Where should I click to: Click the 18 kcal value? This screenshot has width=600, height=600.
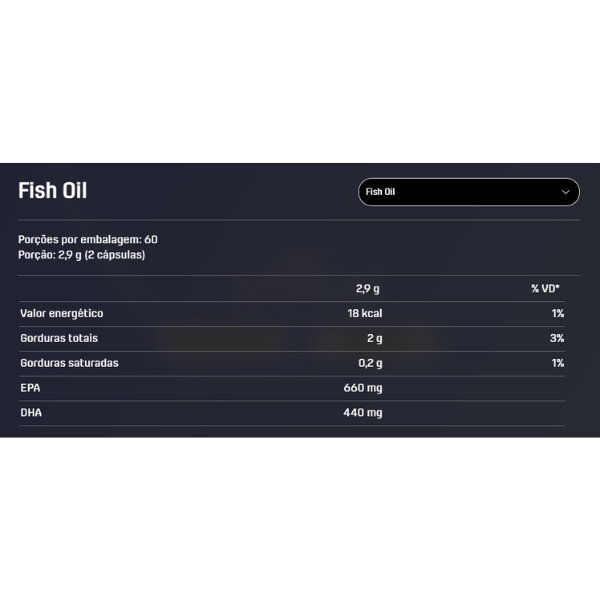click(x=365, y=313)
